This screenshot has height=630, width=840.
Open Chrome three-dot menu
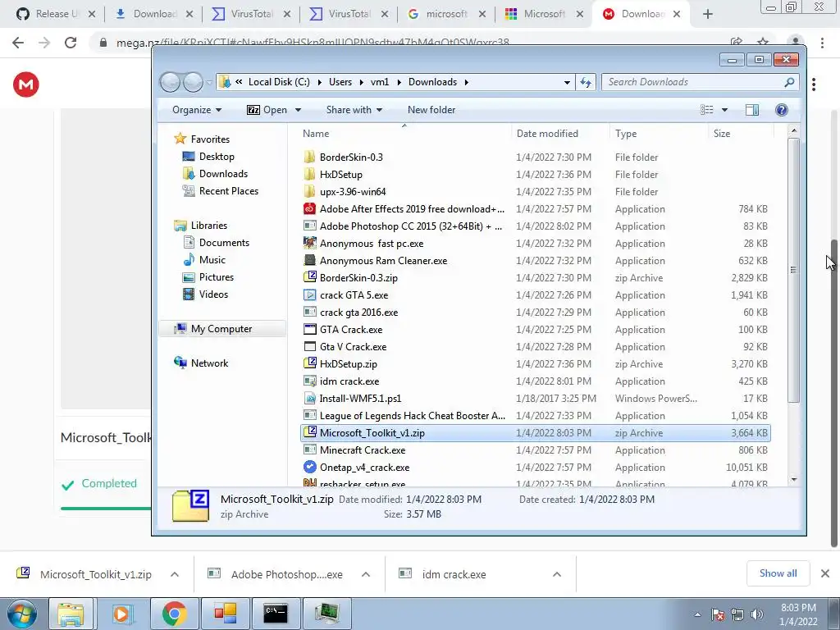[822, 43]
